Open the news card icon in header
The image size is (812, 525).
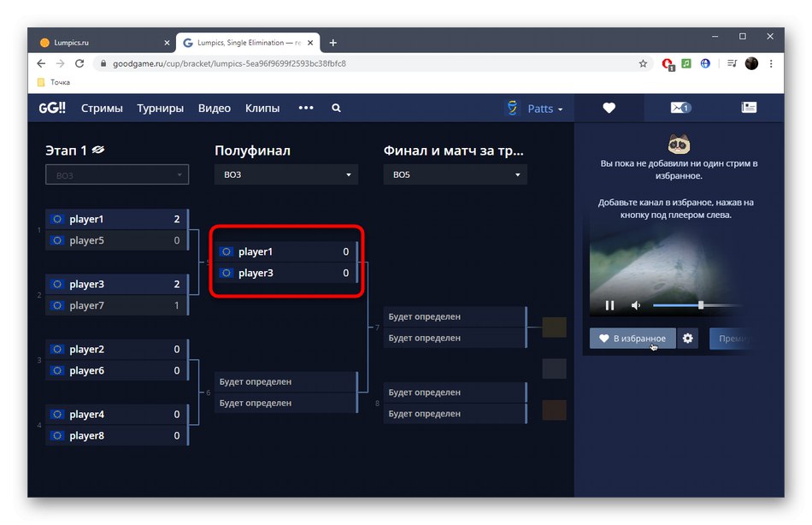749,107
